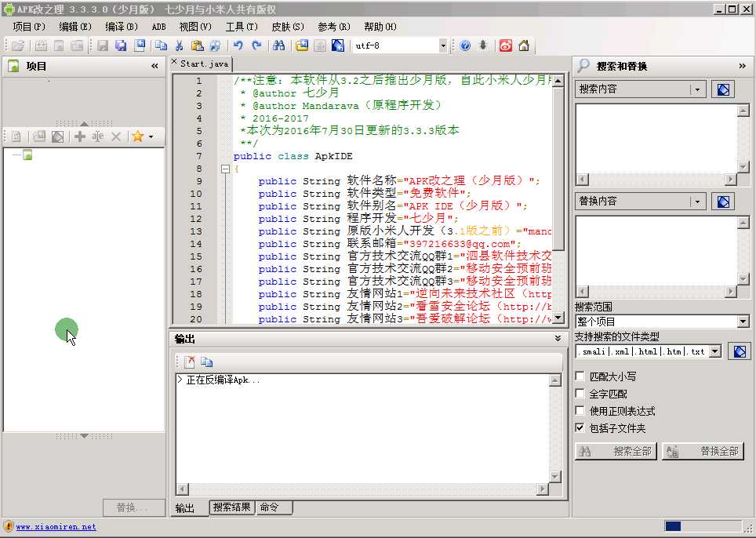
Task: Open the 搜索范围 整个项目 dropdown
Action: 743,322
